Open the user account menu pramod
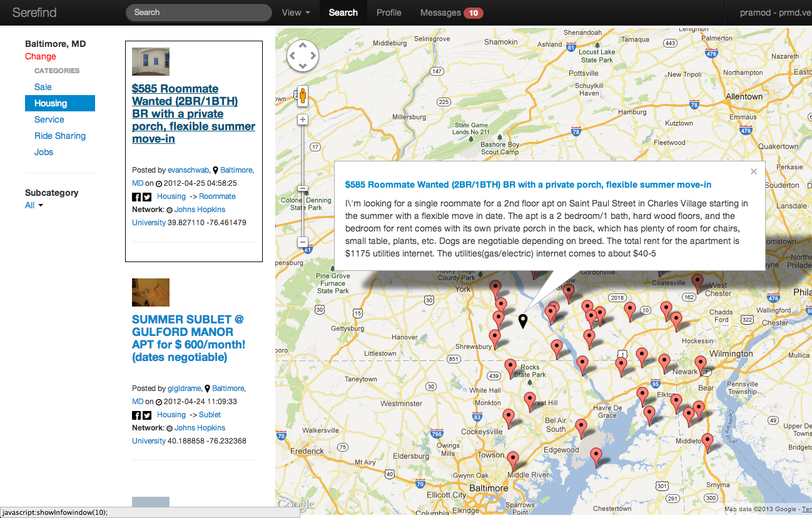This screenshot has height=518, width=812. click(x=774, y=13)
